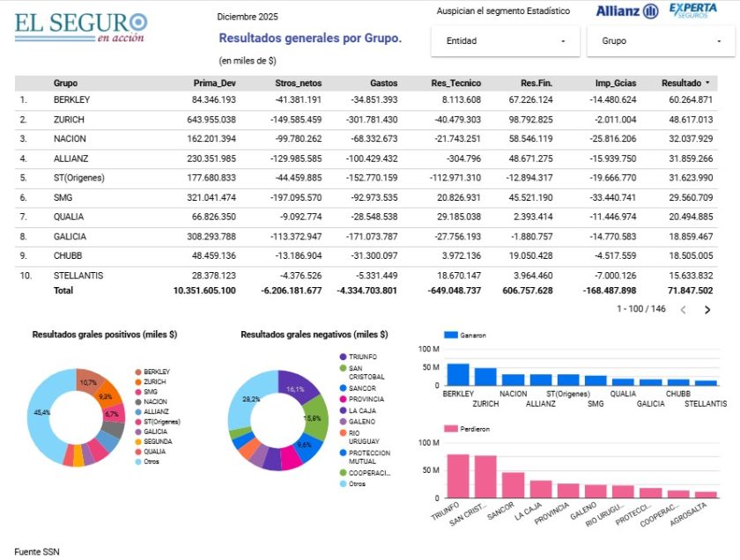Go to next table page arrow
Image resolution: width=740 pixels, height=560 pixels.
point(707,310)
